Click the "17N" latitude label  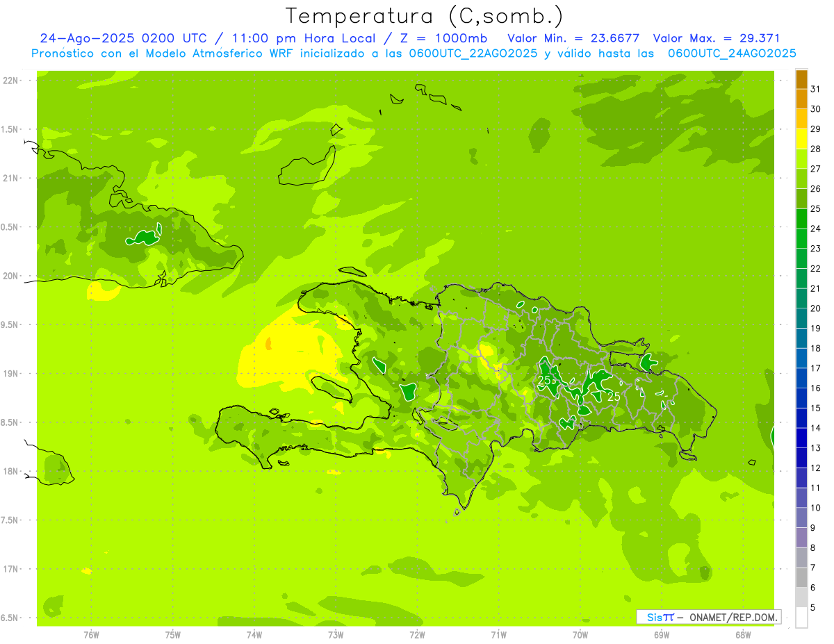tap(10, 569)
